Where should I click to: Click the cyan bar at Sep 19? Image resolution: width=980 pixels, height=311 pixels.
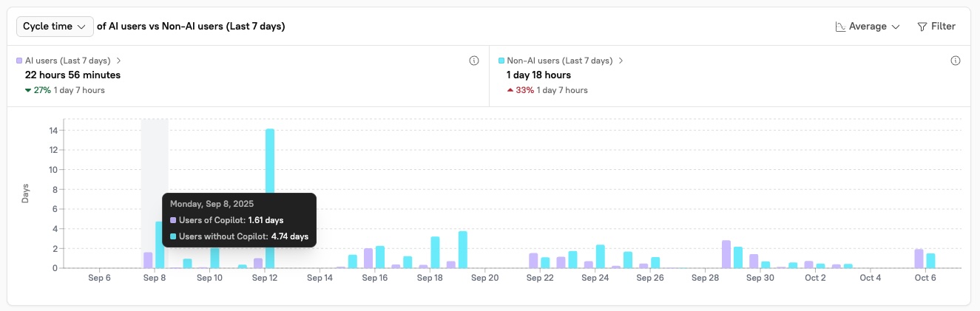(x=463, y=250)
